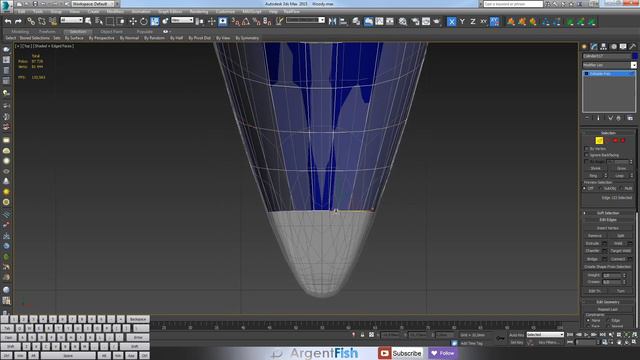Restrict to X axis constraint

coord(451,21)
